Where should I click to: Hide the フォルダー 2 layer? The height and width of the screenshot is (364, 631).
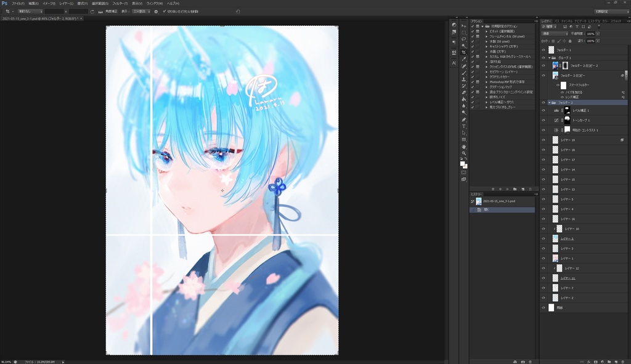[x=543, y=102]
